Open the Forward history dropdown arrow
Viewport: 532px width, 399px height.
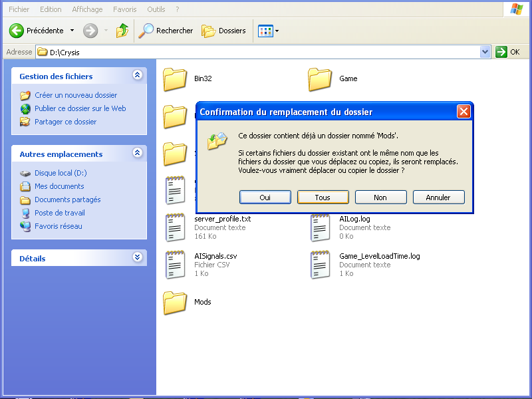106,31
